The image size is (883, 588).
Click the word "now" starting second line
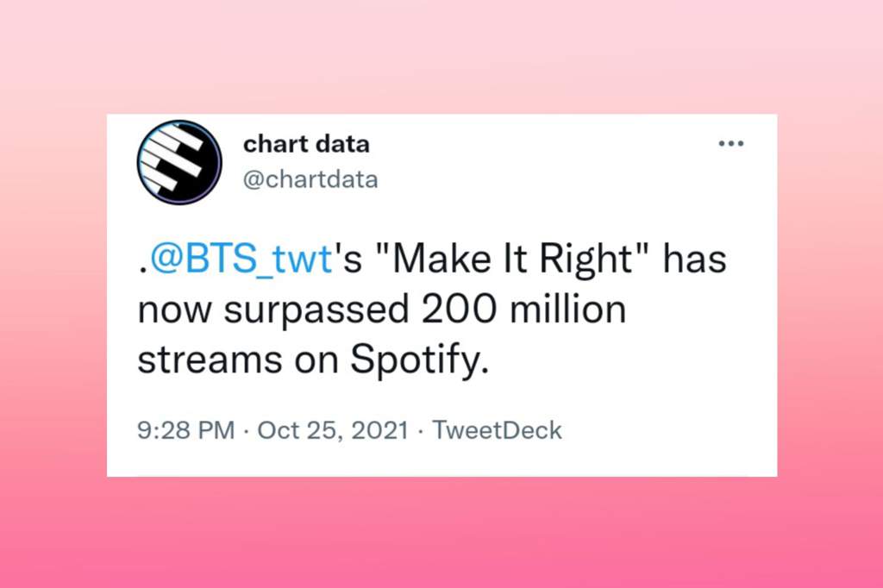click(174, 312)
